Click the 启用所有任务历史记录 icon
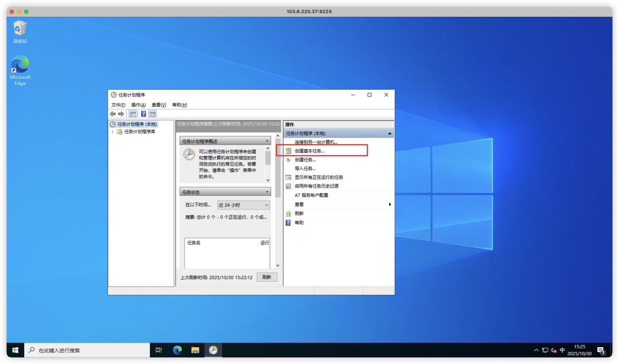The height and width of the screenshot is (364, 619). [x=288, y=186]
